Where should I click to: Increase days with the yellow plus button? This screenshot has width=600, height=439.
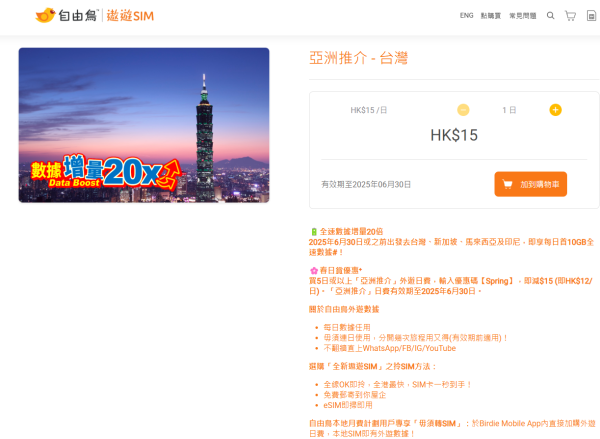tap(555, 110)
